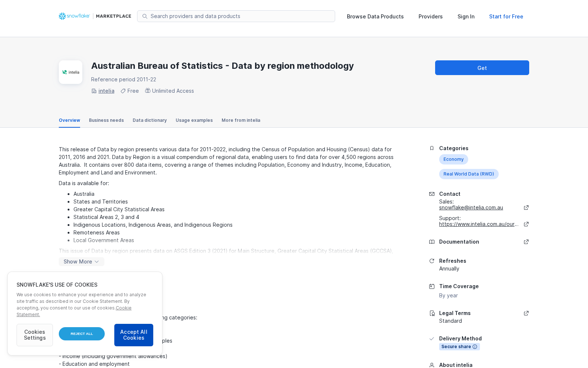
Task: Expand the description with Show More
Action: point(82,262)
